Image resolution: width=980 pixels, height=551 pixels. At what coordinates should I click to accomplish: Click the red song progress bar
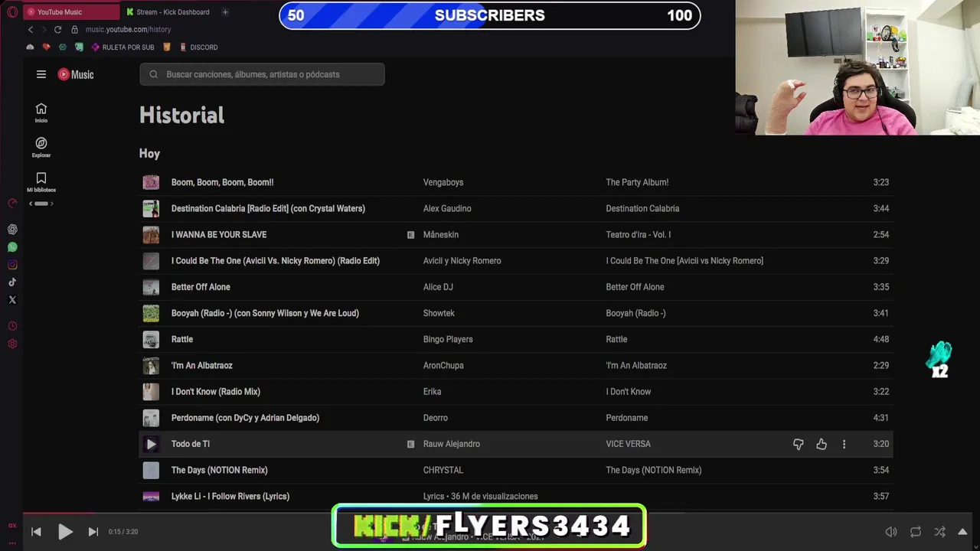pyautogui.click(x=59, y=514)
